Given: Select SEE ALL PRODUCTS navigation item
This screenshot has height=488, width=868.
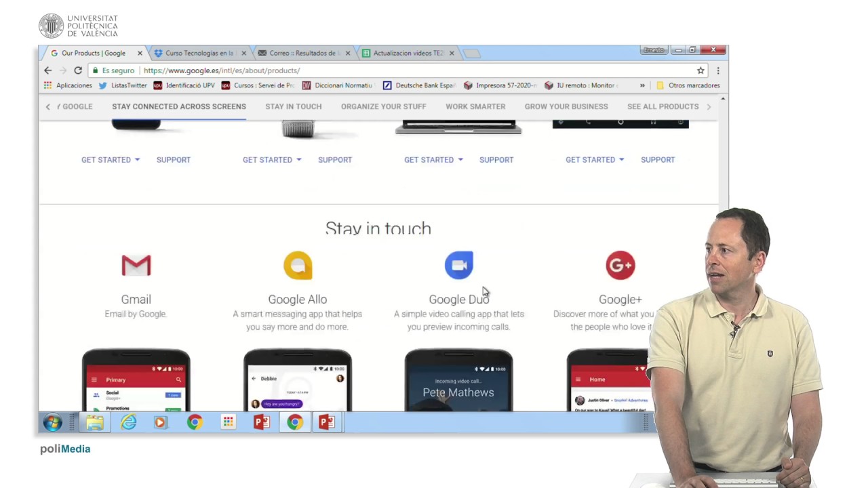Looking at the screenshot, I should tap(663, 106).
